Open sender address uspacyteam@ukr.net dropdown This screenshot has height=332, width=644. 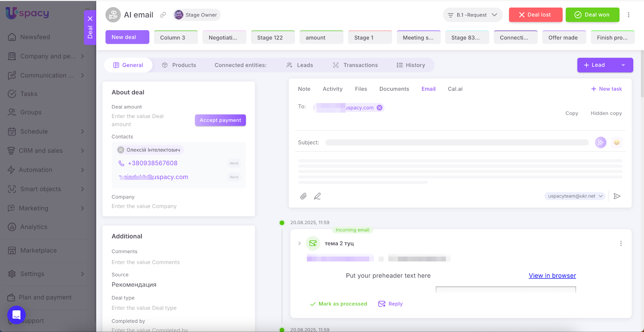point(575,196)
